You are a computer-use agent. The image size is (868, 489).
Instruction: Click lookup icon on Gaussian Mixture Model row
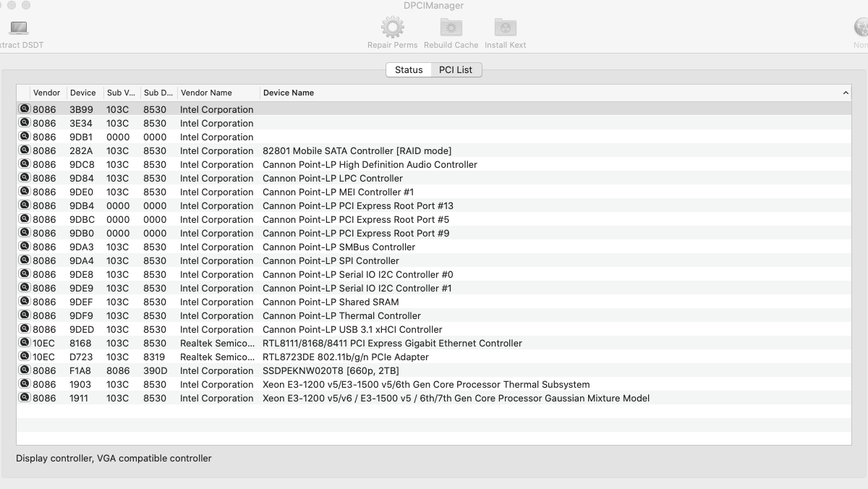click(25, 397)
